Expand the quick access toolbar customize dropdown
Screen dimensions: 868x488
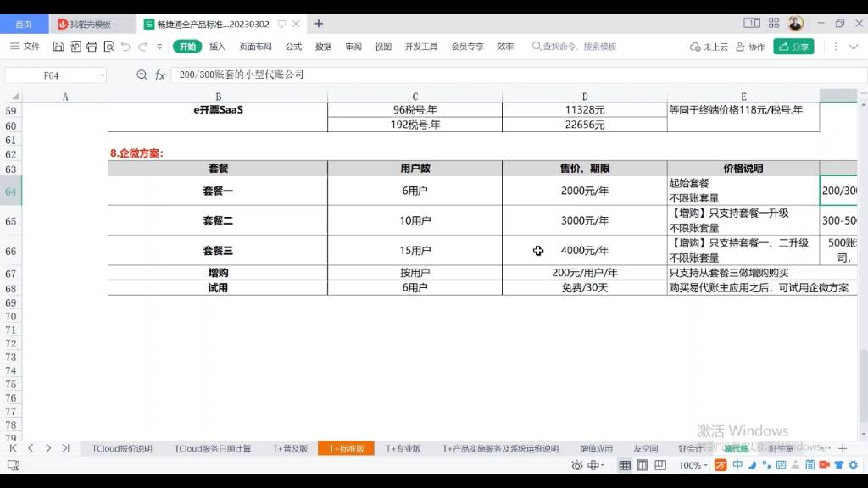click(159, 47)
